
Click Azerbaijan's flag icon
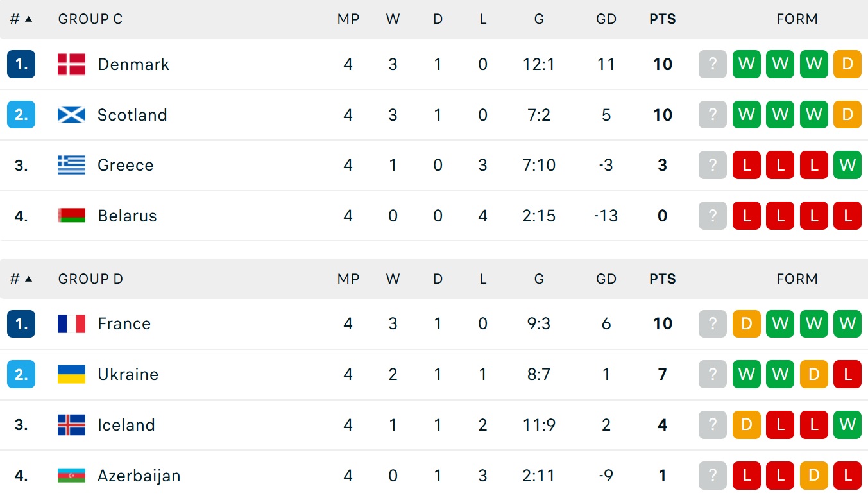point(71,476)
